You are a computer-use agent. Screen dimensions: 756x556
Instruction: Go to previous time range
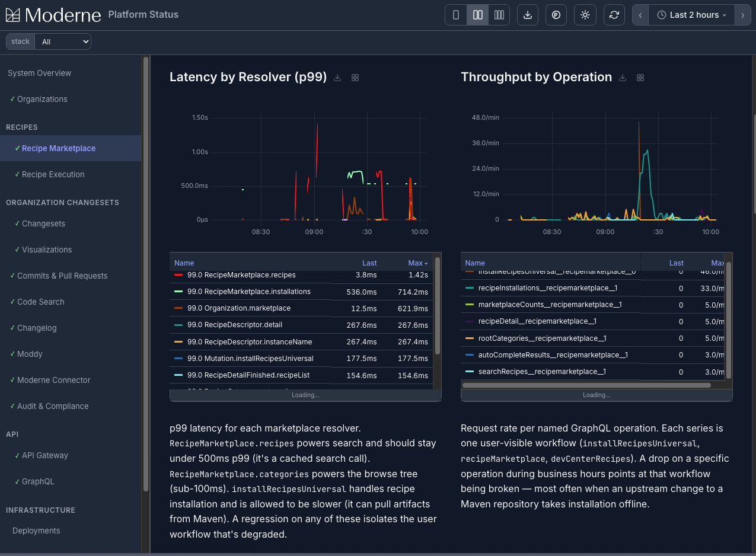pyautogui.click(x=640, y=15)
